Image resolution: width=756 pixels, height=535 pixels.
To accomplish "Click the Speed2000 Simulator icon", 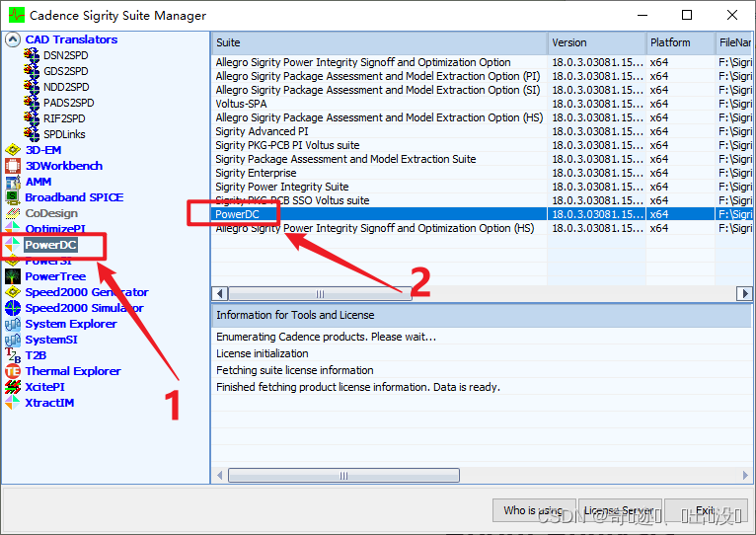I will (13, 308).
